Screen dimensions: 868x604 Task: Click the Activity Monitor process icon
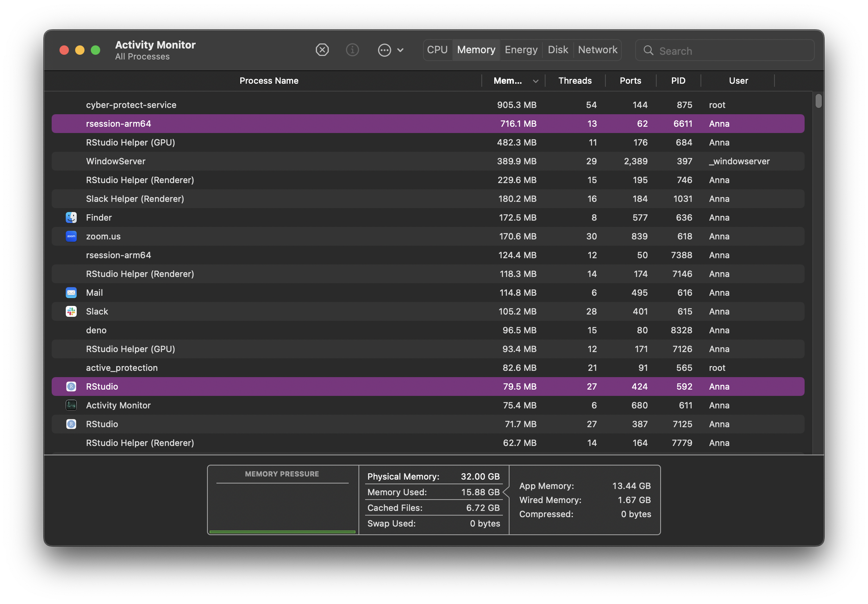(71, 405)
